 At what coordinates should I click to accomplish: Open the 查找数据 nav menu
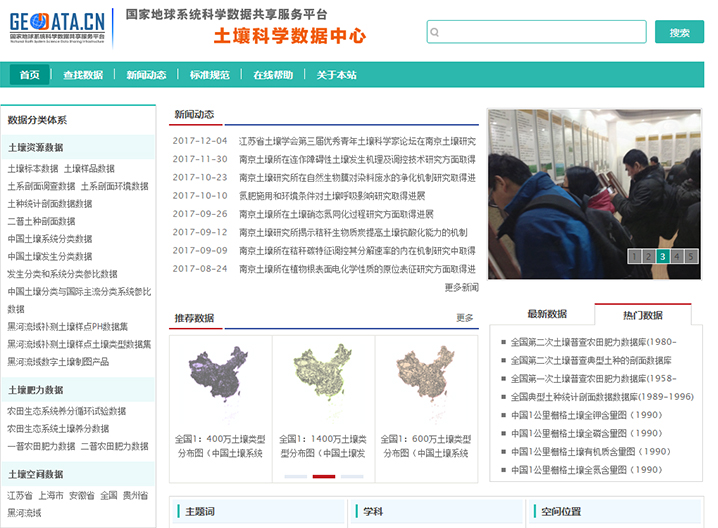83,75
